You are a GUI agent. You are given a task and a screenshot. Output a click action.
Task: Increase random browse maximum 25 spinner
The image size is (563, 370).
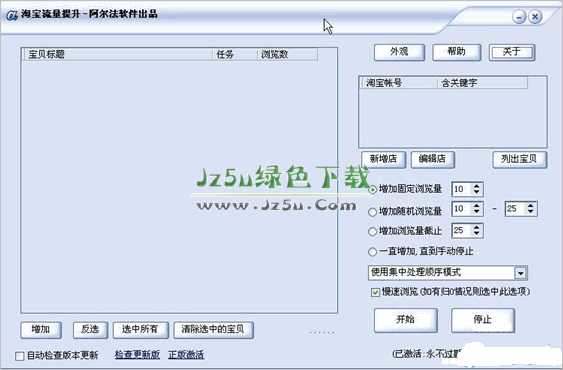pos(530,205)
